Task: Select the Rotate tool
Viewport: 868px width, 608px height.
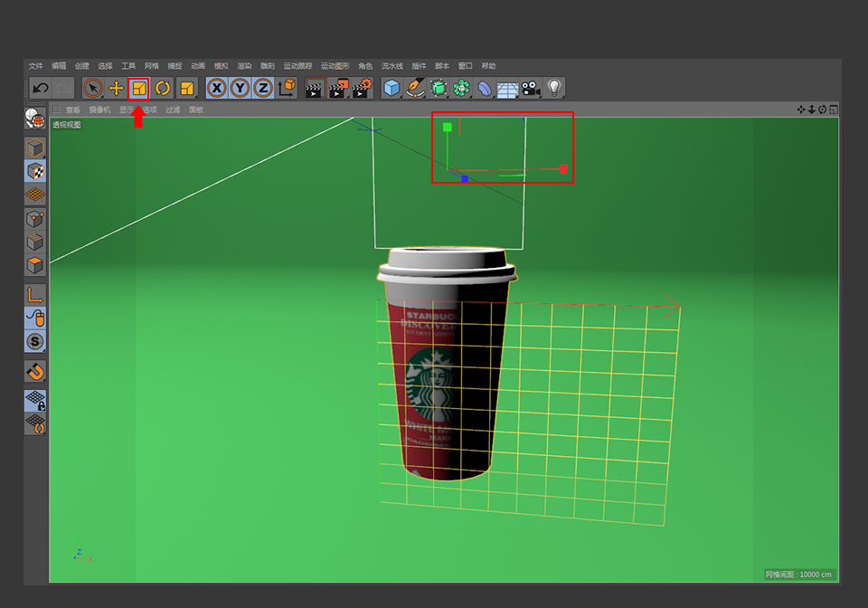Action: pyautogui.click(x=163, y=88)
